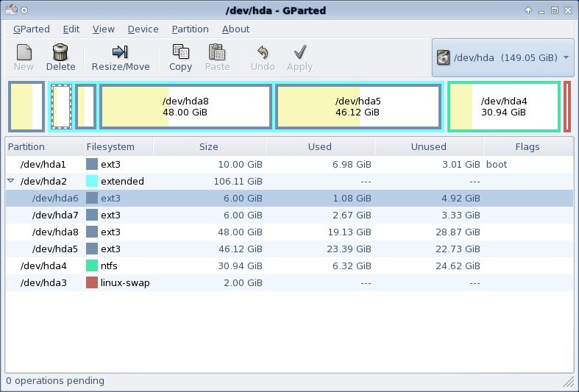The width and height of the screenshot is (579, 392).
Task: Select the first partition block in disk map
Action: [26, 107]
